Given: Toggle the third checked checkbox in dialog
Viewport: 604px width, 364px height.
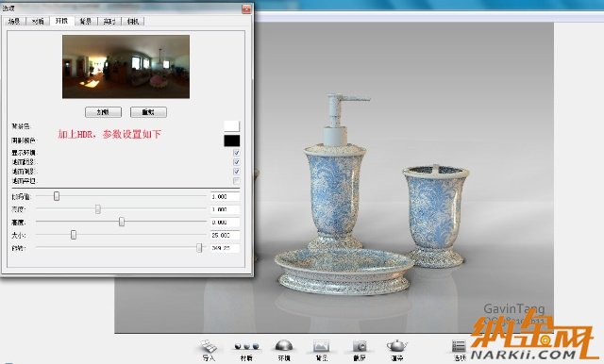Looking at the screenshot, I should (x=237, y=172).
